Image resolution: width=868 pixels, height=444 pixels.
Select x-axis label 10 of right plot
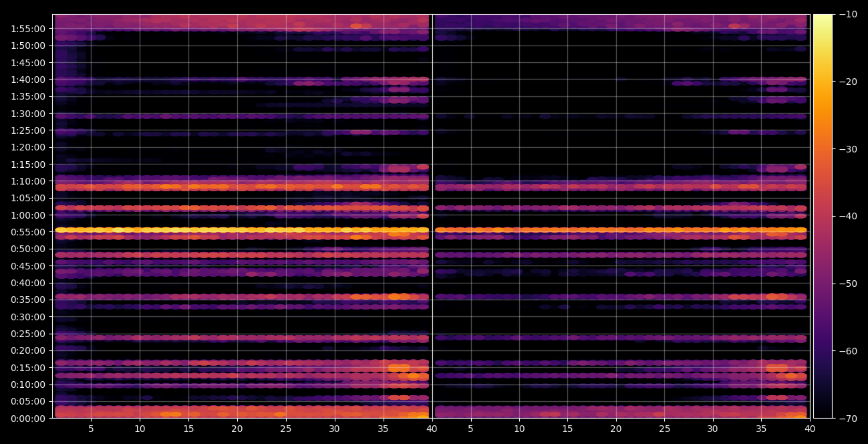(519, 428)
